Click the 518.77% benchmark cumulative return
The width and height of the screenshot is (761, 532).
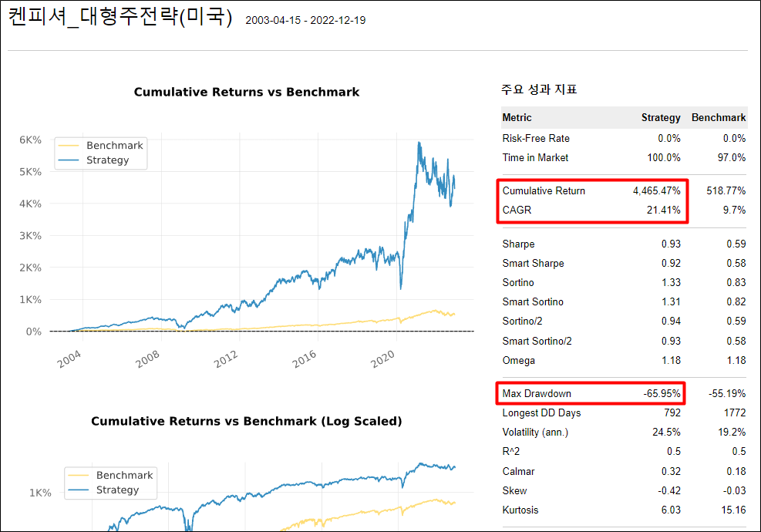[x=726, y=190]
